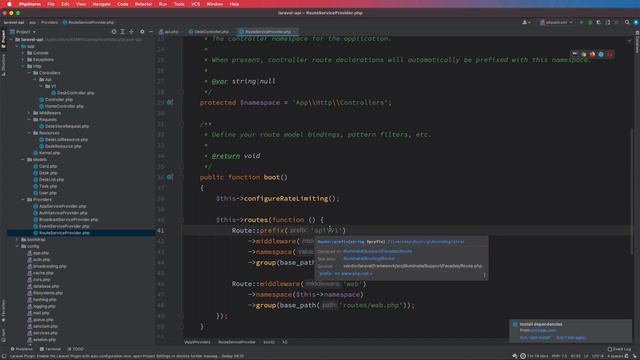
Task: Open package.json link in notification
Action: 543,330
